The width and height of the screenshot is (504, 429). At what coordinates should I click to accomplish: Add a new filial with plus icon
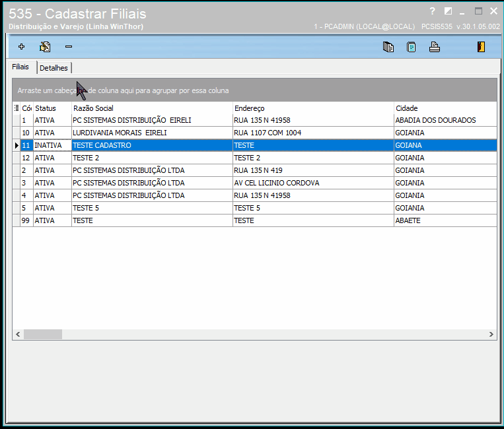pyautogui.click(x=22, y=47)
